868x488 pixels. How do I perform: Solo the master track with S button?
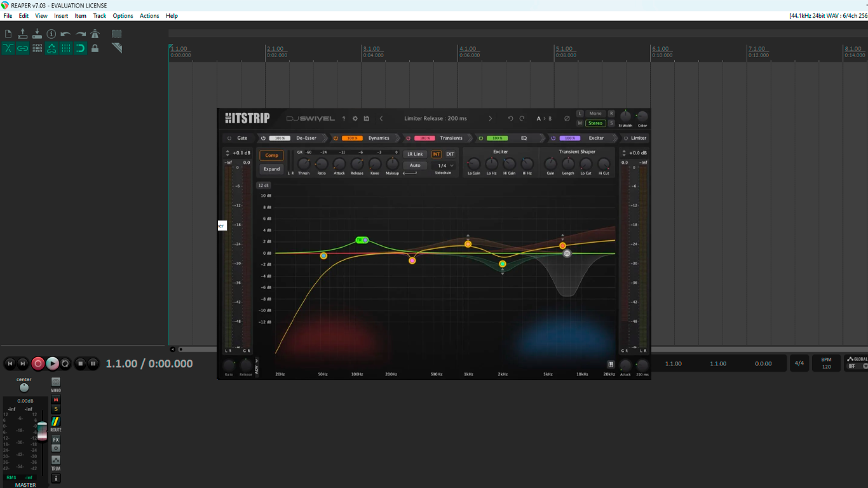56,409
